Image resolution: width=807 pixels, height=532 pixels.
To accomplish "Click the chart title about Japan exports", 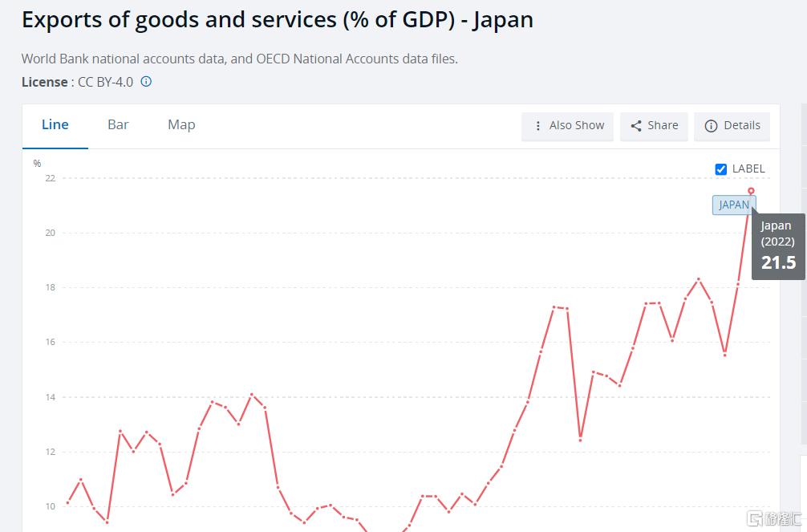I will pyautogui.click(x=278, y=19).
